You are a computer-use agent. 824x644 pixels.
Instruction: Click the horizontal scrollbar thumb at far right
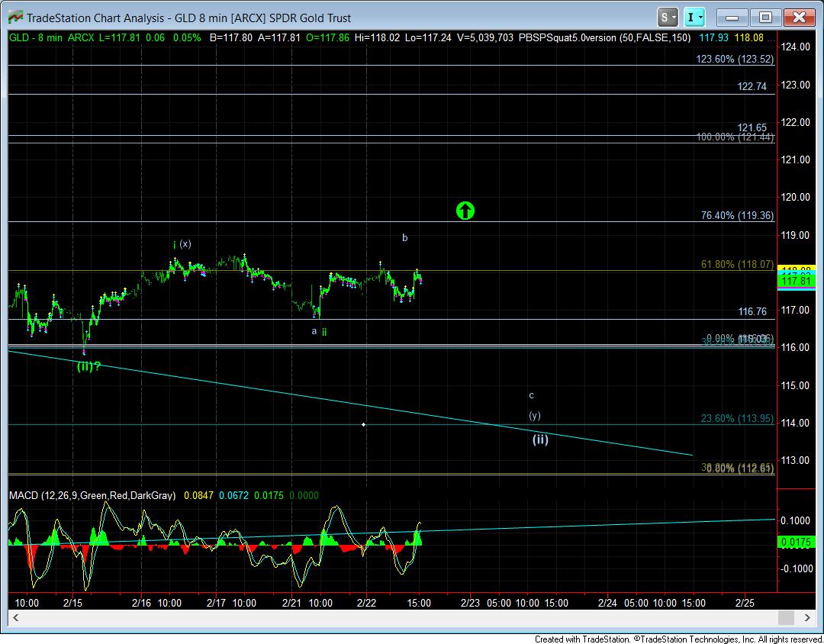[786, 617]
